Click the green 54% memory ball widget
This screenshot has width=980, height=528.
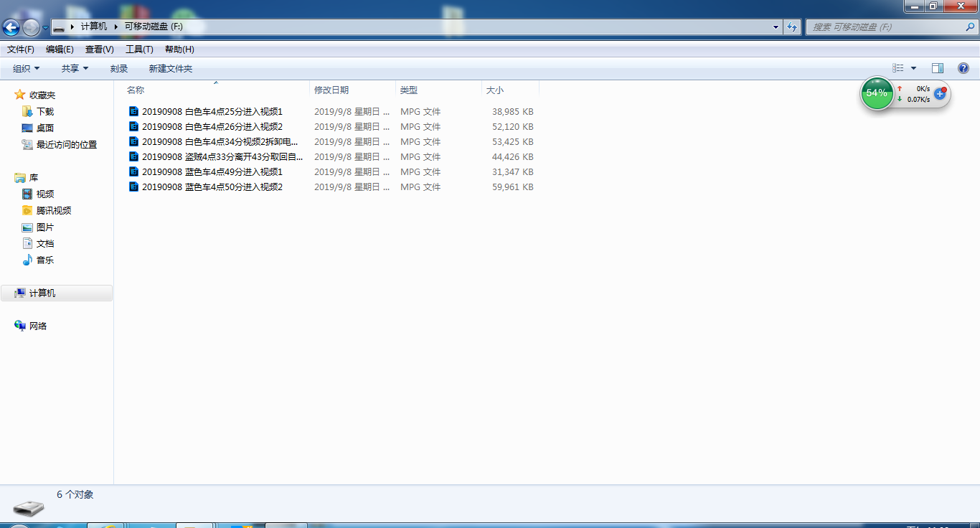(877, 93)
